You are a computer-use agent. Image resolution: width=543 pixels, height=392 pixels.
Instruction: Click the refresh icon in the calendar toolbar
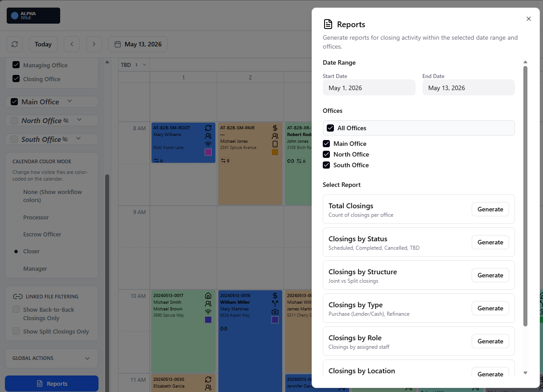[x=15, y=44]
